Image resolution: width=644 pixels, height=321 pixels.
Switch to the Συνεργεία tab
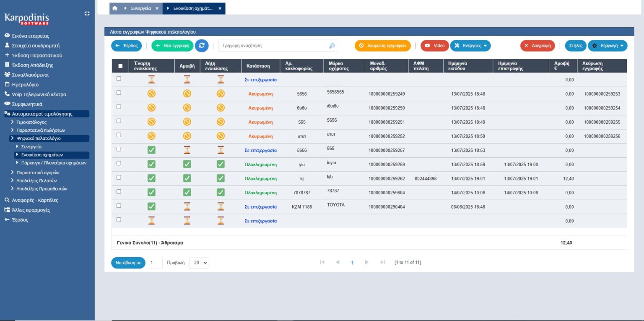coord(140,8)
